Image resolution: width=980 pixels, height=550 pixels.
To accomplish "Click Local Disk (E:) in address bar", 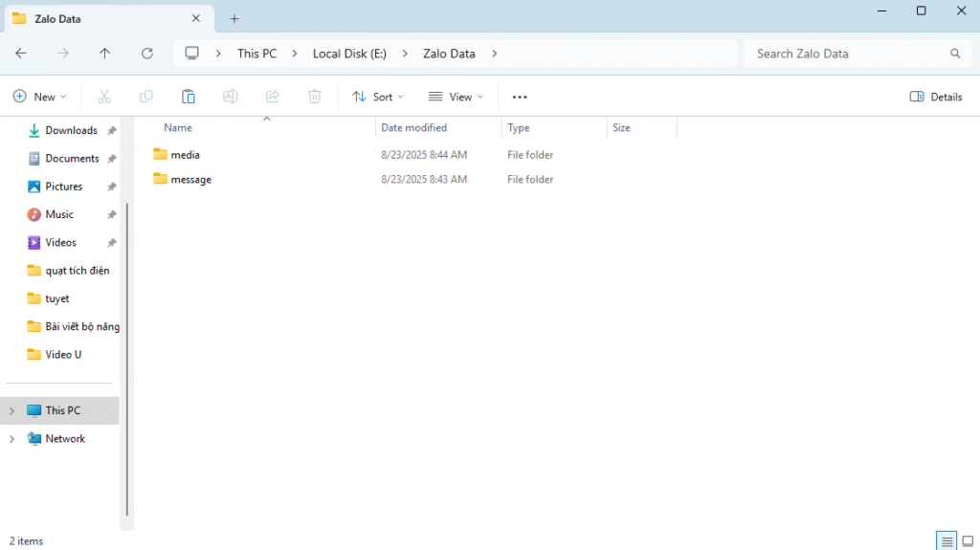I will point(349,54).
